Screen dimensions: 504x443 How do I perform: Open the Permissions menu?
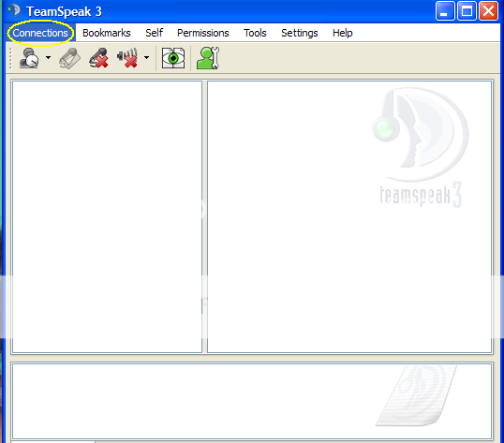(x=203, y=33)
